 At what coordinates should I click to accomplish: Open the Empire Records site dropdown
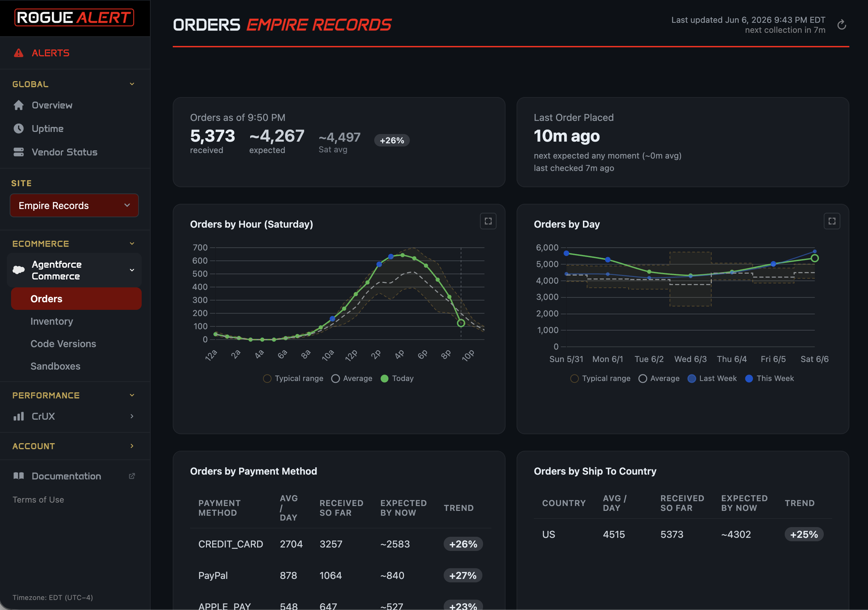pyautogui.click(x=74, y=206)
